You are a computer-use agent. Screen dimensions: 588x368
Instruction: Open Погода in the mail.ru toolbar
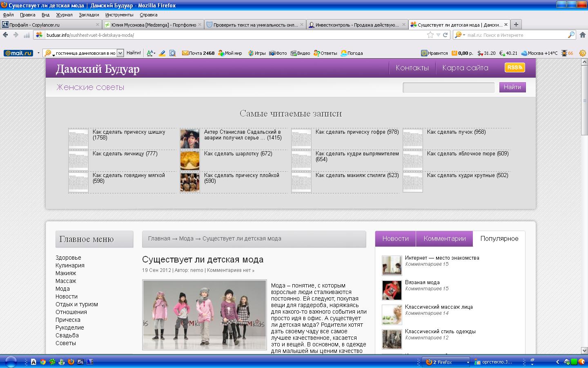352,53
